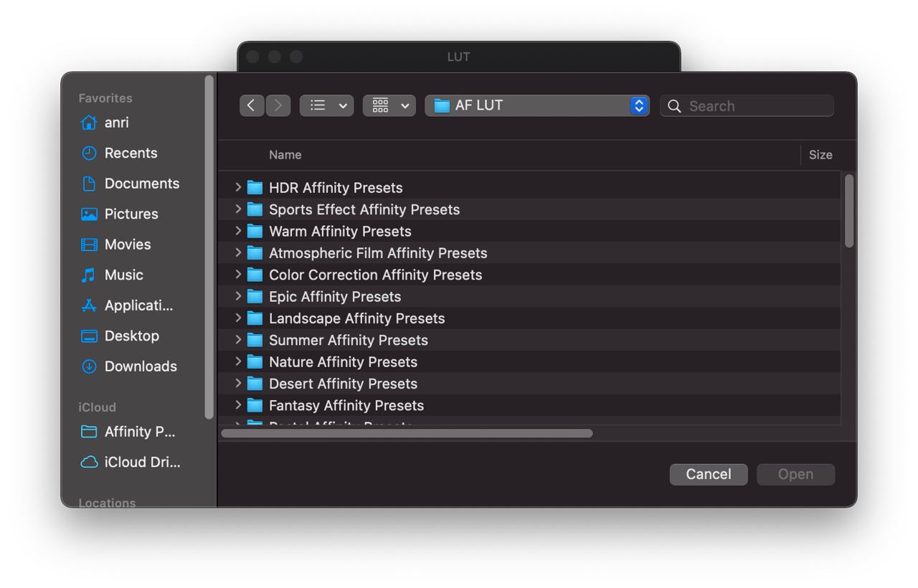Click the 'Epic Affinity Presets' name
This screenshot has height=588, width=918.
335,296
